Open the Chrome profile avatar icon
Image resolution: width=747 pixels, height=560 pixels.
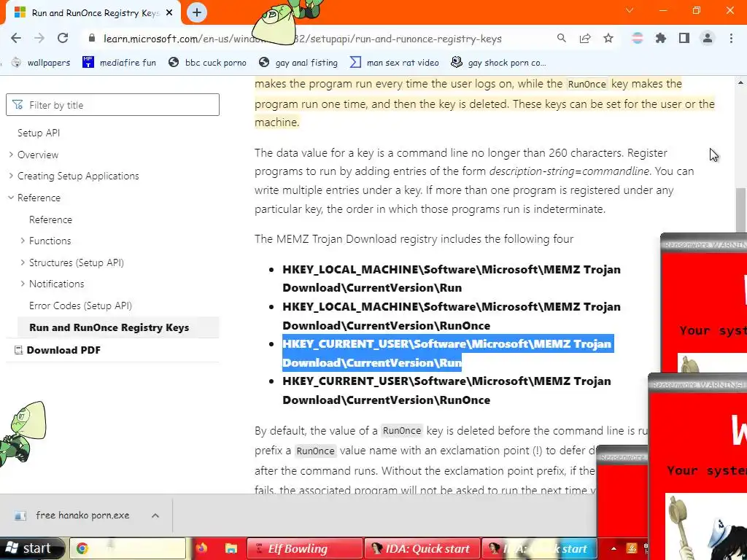pos(708,39)
